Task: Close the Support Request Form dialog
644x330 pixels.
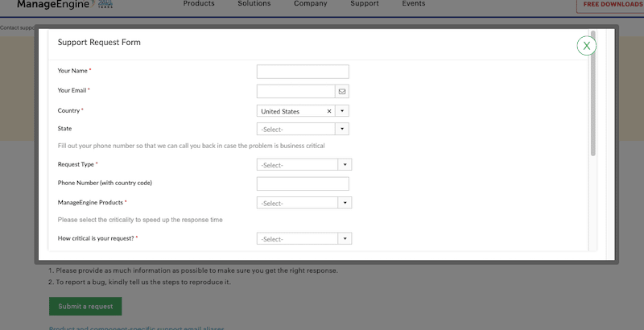Action: point(587,46)
